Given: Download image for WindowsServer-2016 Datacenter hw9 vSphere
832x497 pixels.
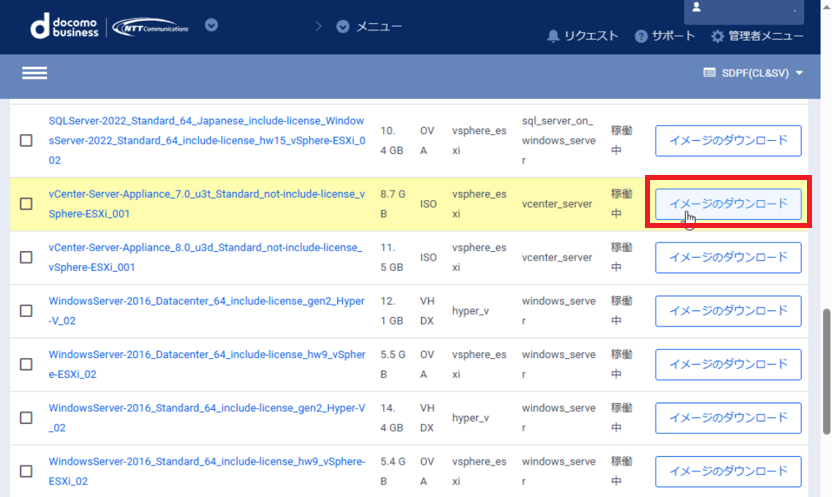Looking at the screenshot, I should [728, 364].
